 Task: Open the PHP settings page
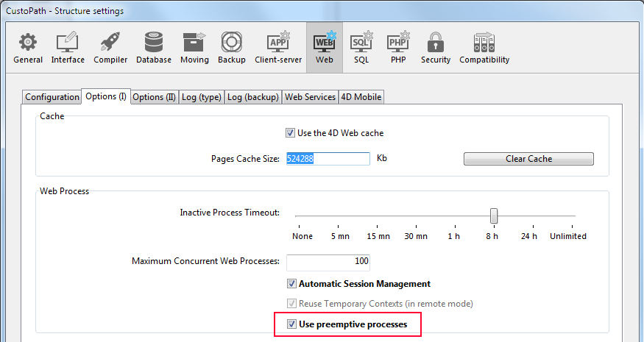point(398,48)
